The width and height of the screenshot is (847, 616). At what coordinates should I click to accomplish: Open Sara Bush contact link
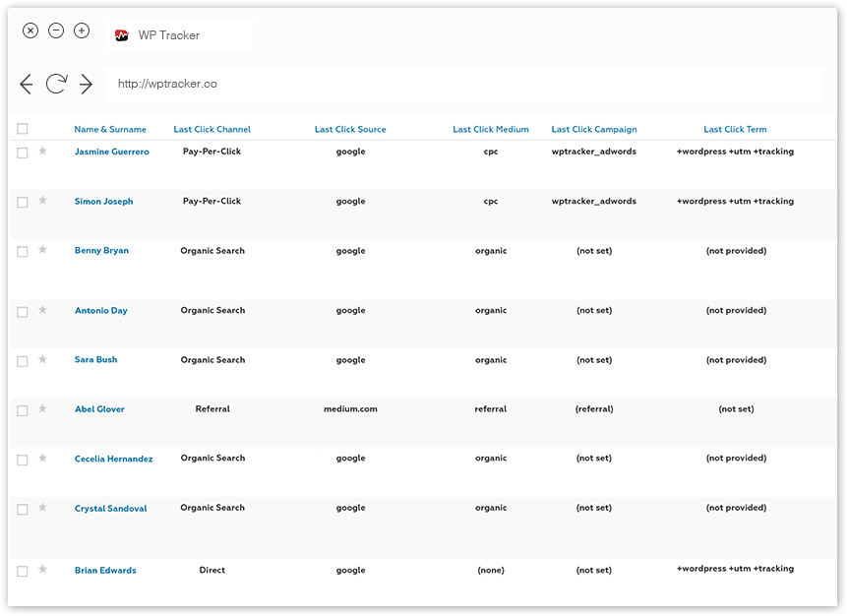click(95, 360)
